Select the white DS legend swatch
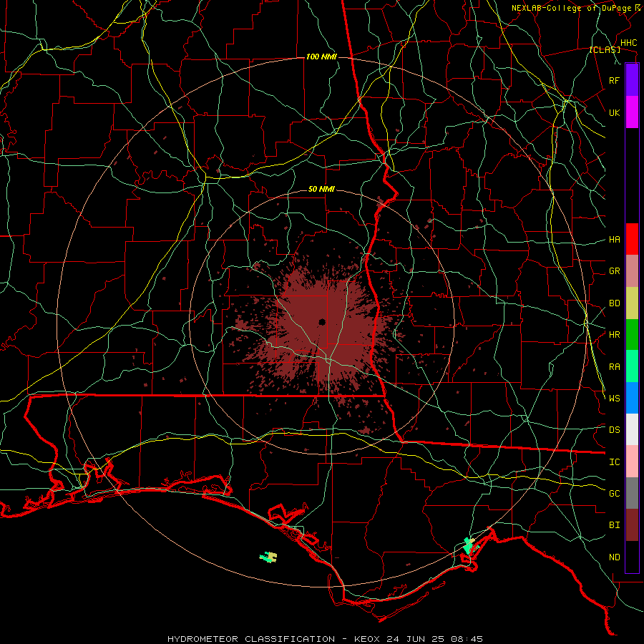Image resolution: width=644 pixels, height=644 pixels. 632,429
